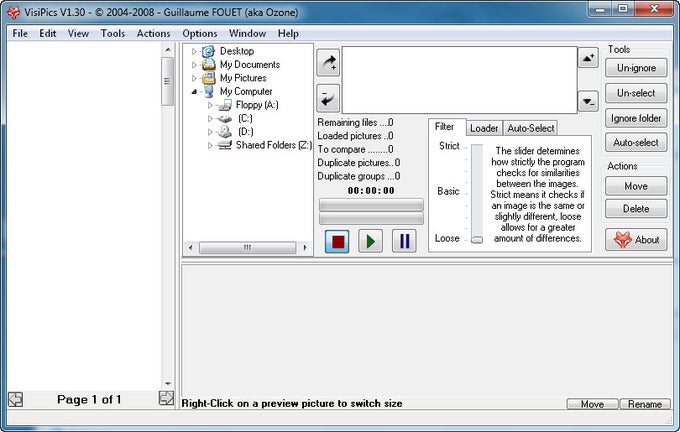
Task: Click the Loose label on the filter slider
Action: pos(447,239)
